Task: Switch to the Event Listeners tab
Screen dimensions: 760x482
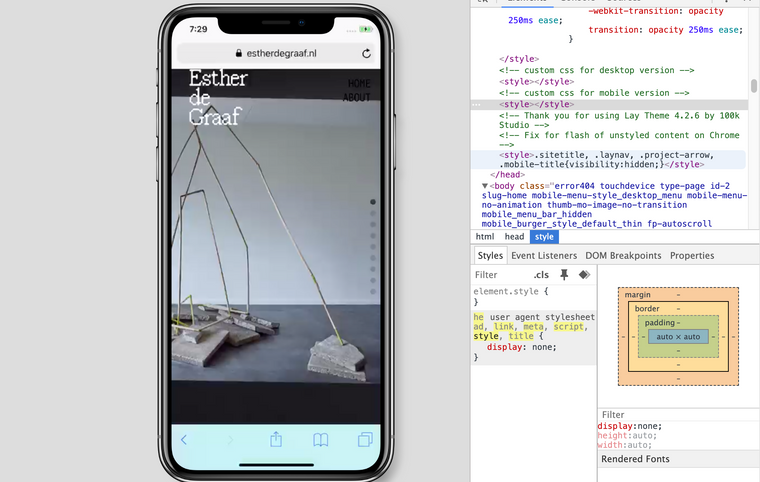Action: (542, 256)
